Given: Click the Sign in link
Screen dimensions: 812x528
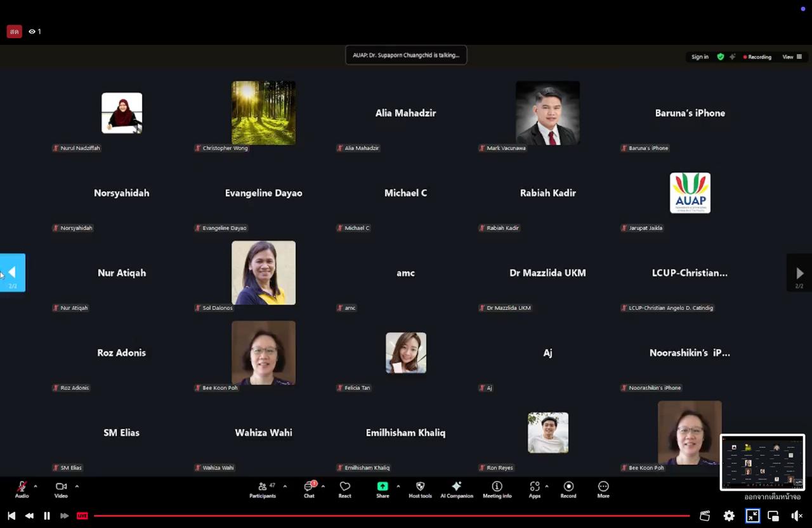Looking at the screenshot, I should point(700,57).
